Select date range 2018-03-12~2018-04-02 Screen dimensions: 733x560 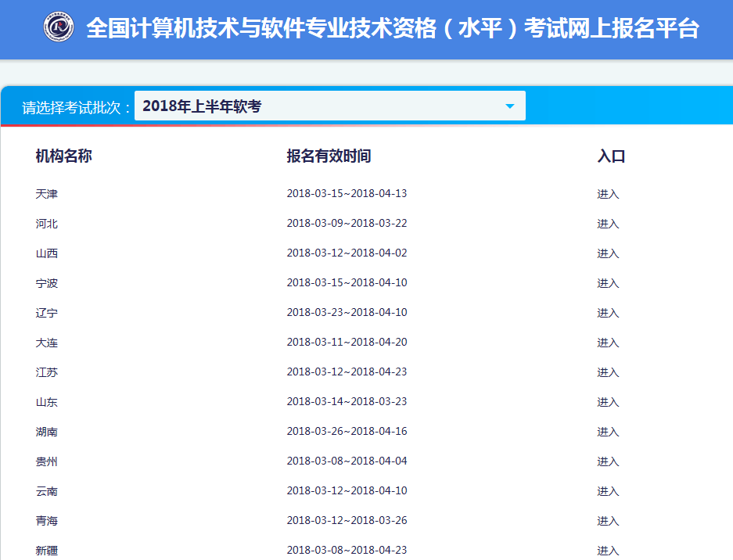[347, 253]
